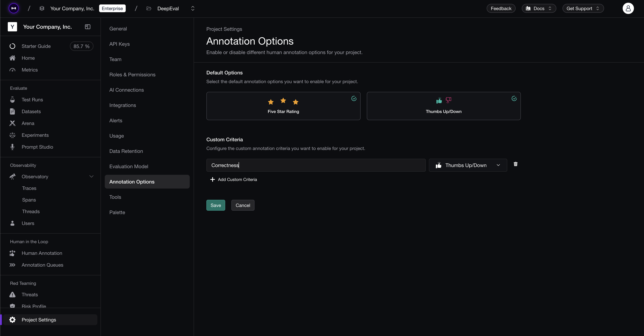Expand the Docs dropdown
The width and height of the screenshot is (644, 336).
538,9
